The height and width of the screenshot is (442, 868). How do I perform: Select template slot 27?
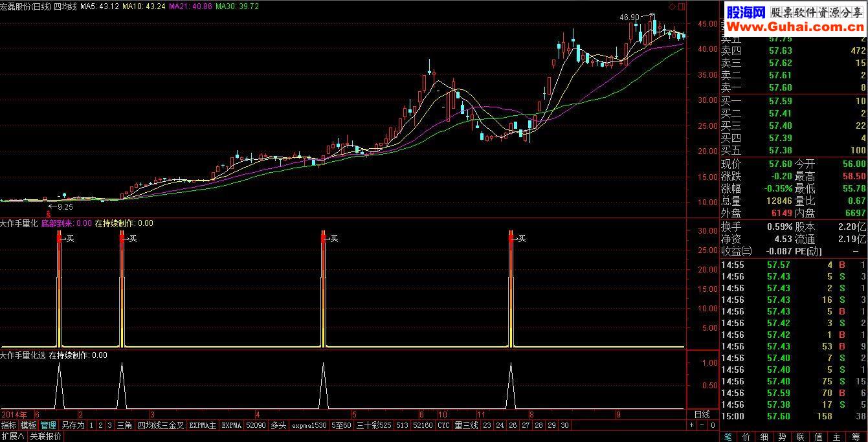point(526,425)
